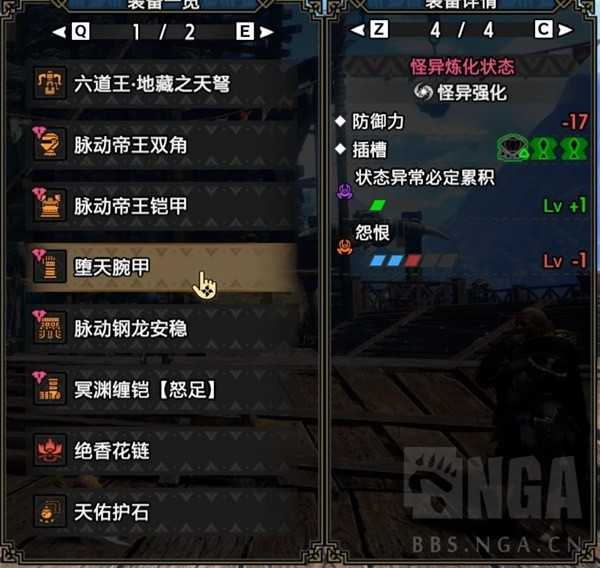Click the bowgun weapon icon
This screenshot has height=568, width=600.
[x=50, y=83]
